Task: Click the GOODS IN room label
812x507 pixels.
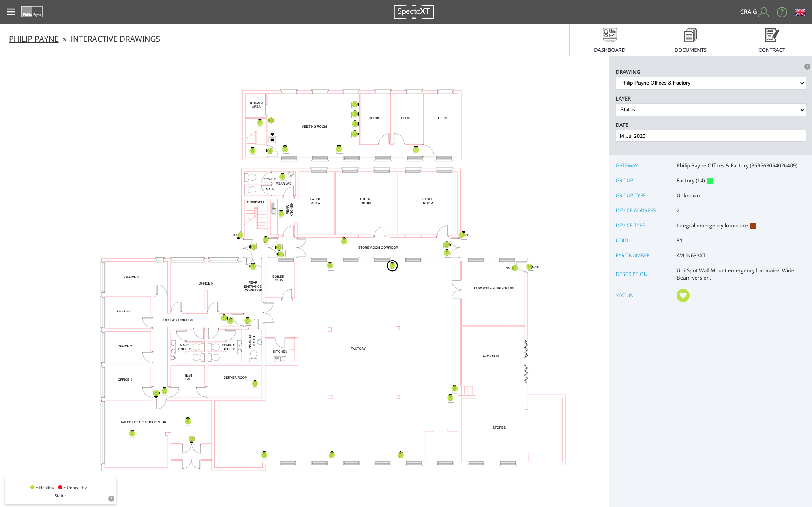Action: 491,356
